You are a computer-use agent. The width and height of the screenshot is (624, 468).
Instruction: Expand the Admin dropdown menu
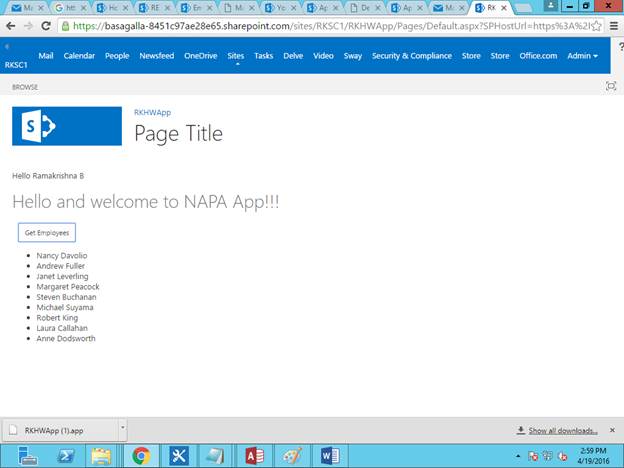tap(582, 56)
